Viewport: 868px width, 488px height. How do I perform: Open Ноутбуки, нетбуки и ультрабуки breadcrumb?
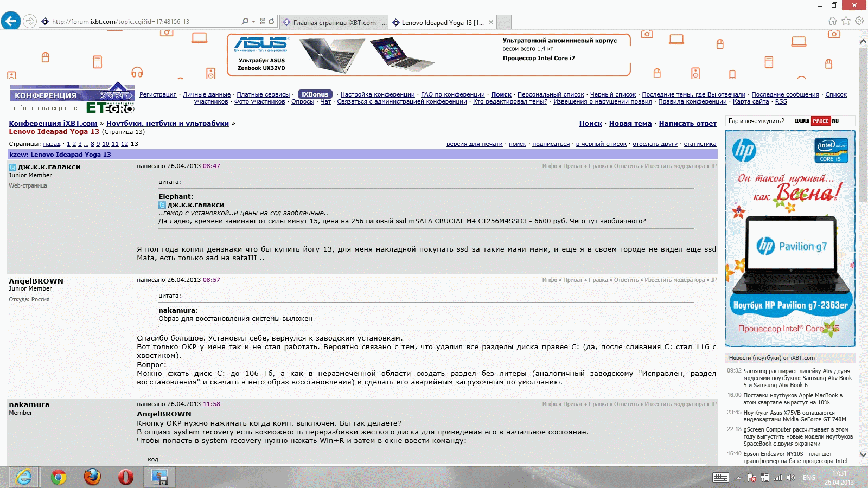coord(168,123)
